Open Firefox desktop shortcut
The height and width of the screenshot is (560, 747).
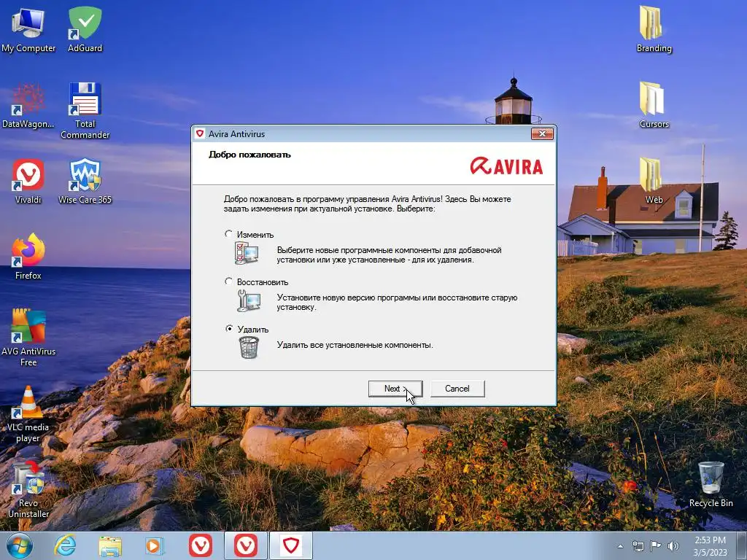tap(28, 257)
